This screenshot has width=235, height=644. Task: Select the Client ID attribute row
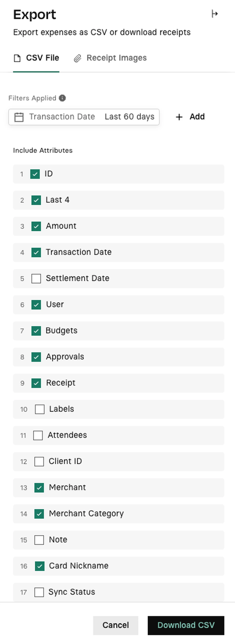119,461
